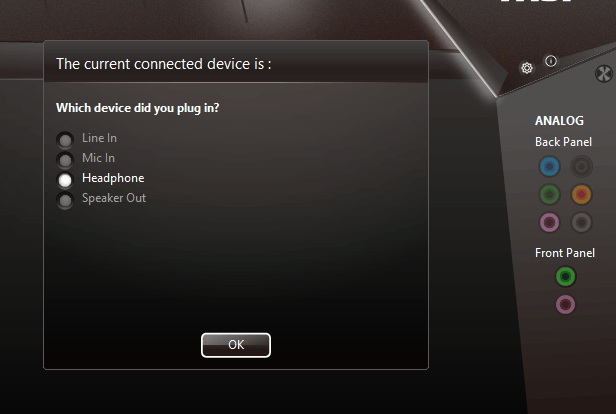Confirm the dialog with the OK button
This screenshot has width=616, height=414.
pyautogui.click(x=236, y=345)
